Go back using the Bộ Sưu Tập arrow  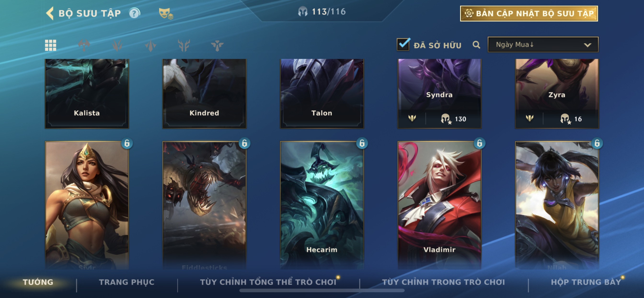click(50, 13)
